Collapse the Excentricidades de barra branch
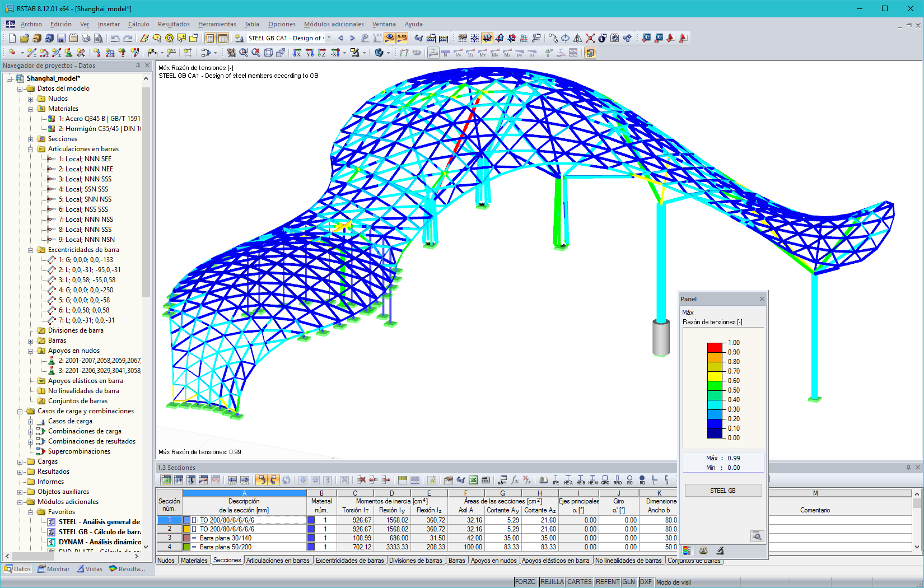 click(30, 250)
